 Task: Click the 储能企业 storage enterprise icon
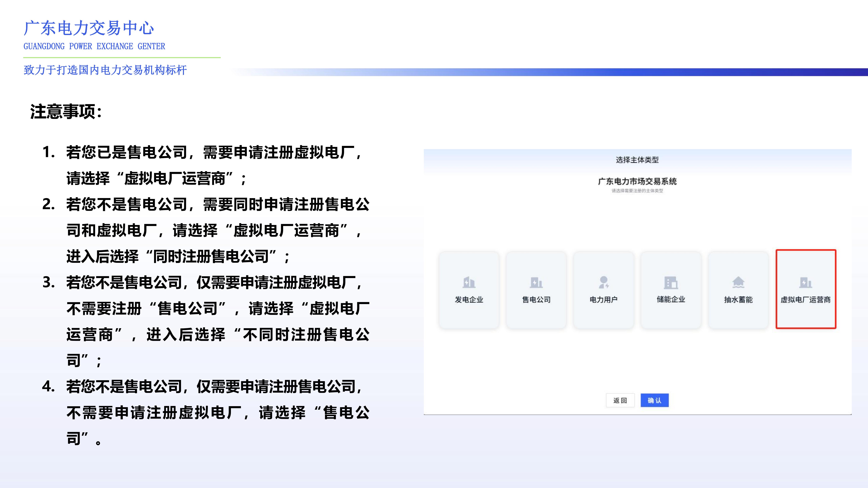[x=671, y=282]
